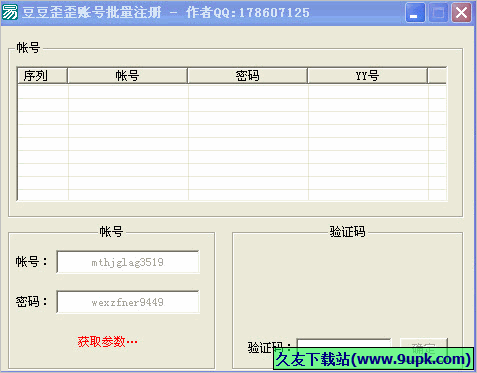Viewport: 477px width, 373px height.
Task: Select first empty row of account list
Action: click(232, 92)
